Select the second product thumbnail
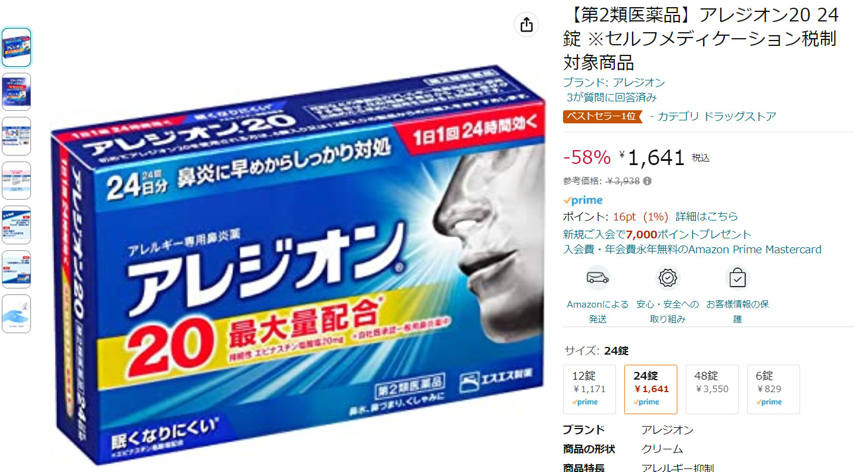This screenshot has width=868, height=472. click(x=17, y=92)
